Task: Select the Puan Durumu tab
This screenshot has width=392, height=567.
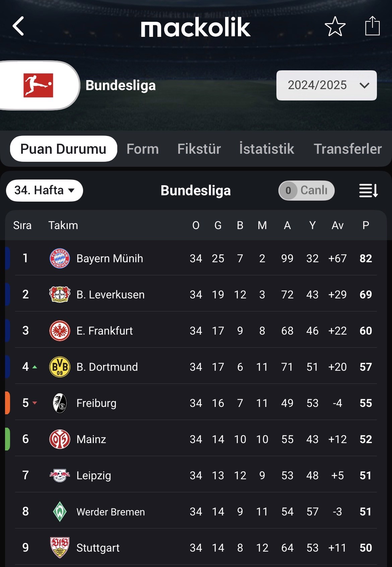Action: pos(64,149)
